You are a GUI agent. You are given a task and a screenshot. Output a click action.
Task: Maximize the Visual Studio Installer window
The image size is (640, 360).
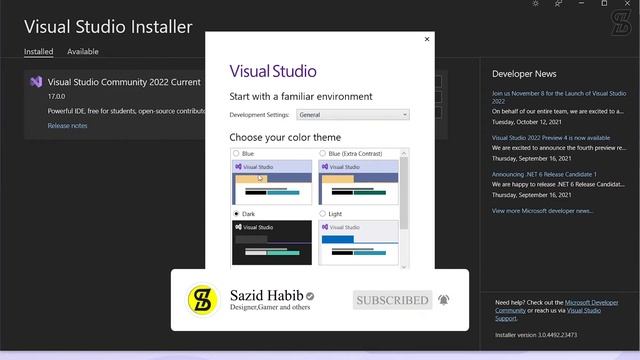pyautogui.click(x=604, y=4)
